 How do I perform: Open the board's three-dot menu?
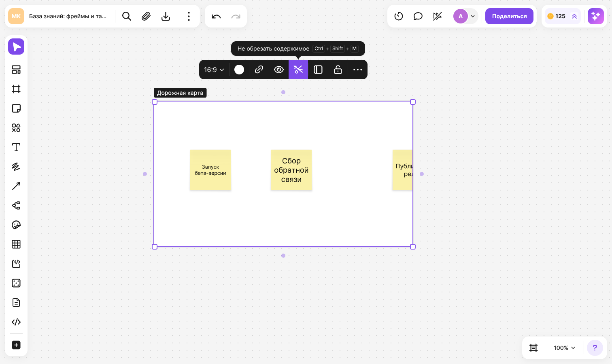click(x=189, y=16)
